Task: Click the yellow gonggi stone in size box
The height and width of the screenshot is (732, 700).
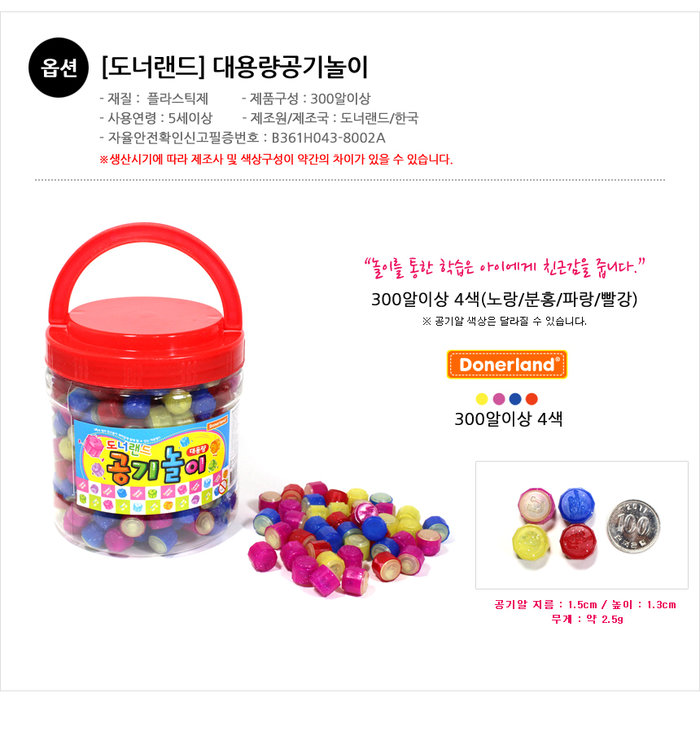Action: click(532, 541)
